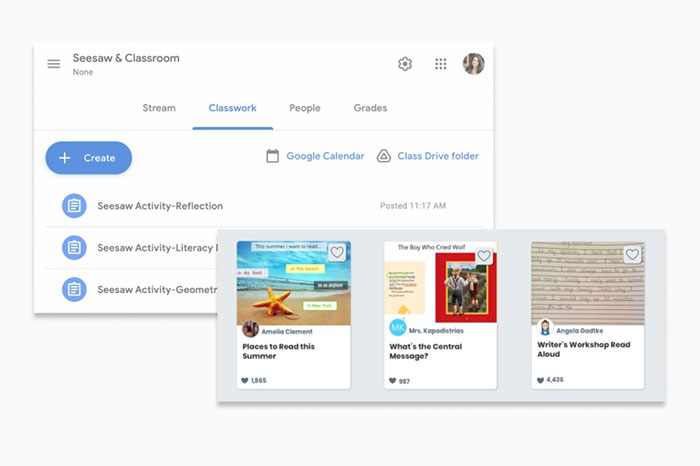Open the Grades tab
Screen dimensions: 700x466
tap(370, 108)
